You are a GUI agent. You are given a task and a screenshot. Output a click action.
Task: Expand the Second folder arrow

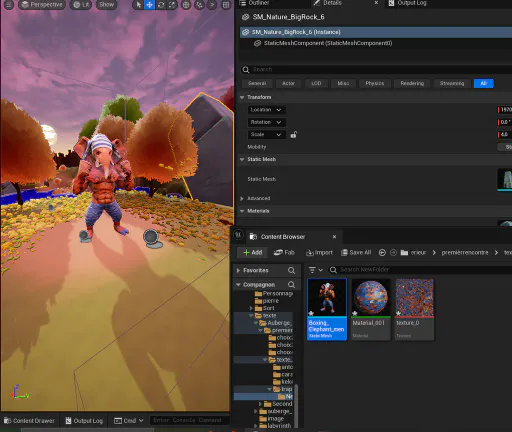pyautogui.click(x=261, y=404)
